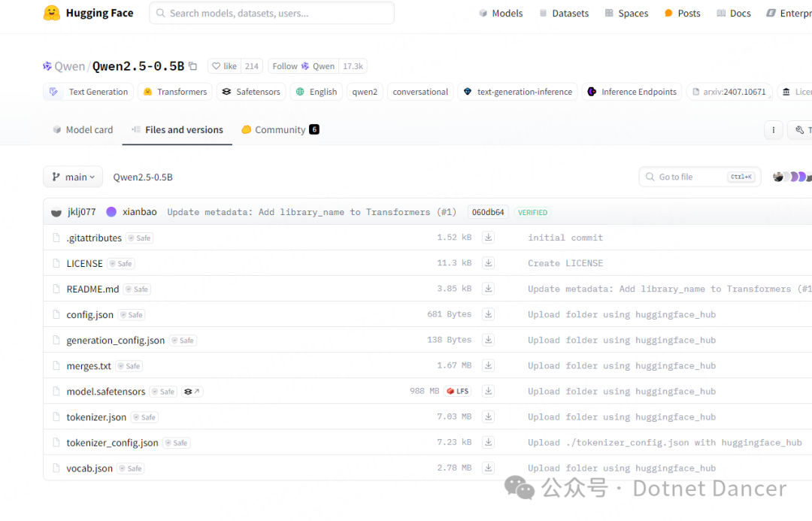Screen dimensions: 812x521
Task: Open the config.json file
Action: click(x=90, y=315)
